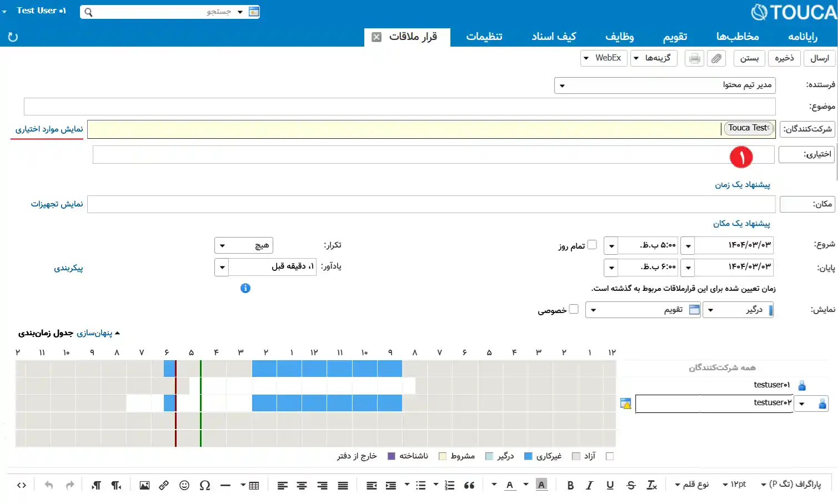Click the پیشنهاد یک زمان link
Image resolution: width=838 pixels, height=504 pixels.
(742, 184)
